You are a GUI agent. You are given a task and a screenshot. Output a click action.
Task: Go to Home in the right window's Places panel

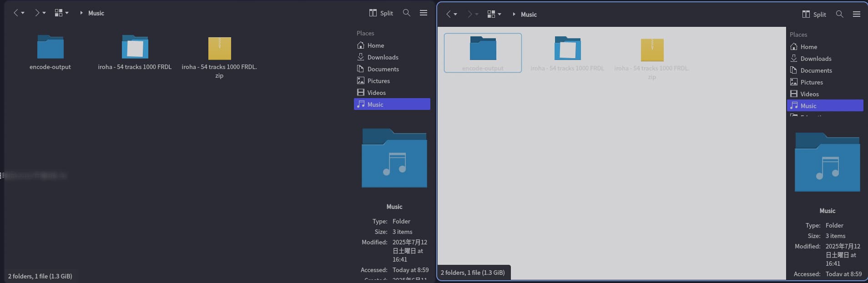pyautogui.click(x=808, y=47)
